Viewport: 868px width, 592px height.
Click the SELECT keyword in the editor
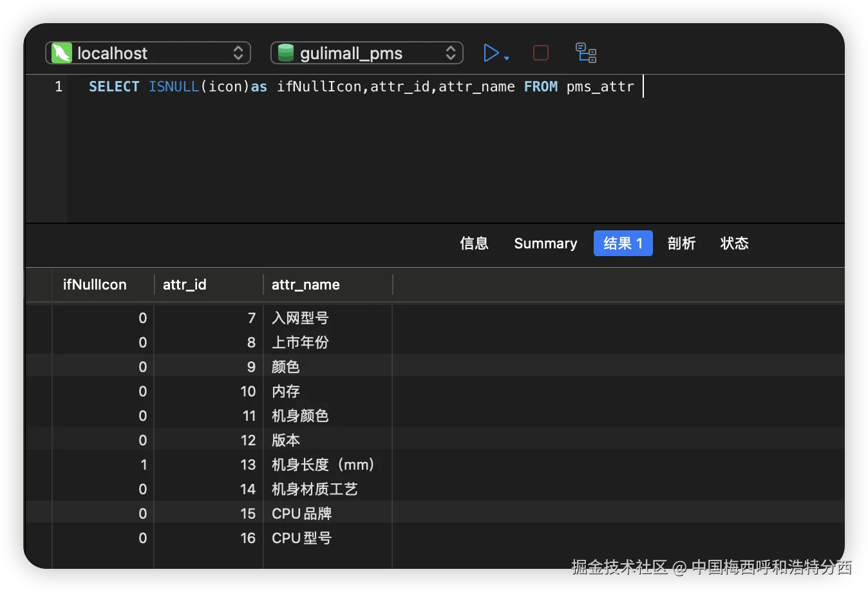coord(114,86)
